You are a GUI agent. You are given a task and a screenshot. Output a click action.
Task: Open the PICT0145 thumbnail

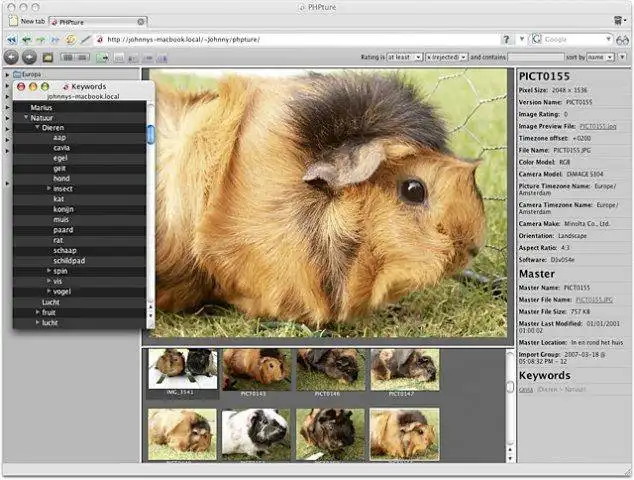256,370
